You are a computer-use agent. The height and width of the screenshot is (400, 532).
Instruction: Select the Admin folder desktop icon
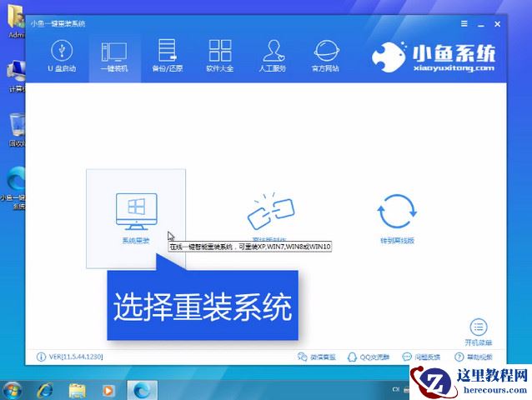[16, 22]
